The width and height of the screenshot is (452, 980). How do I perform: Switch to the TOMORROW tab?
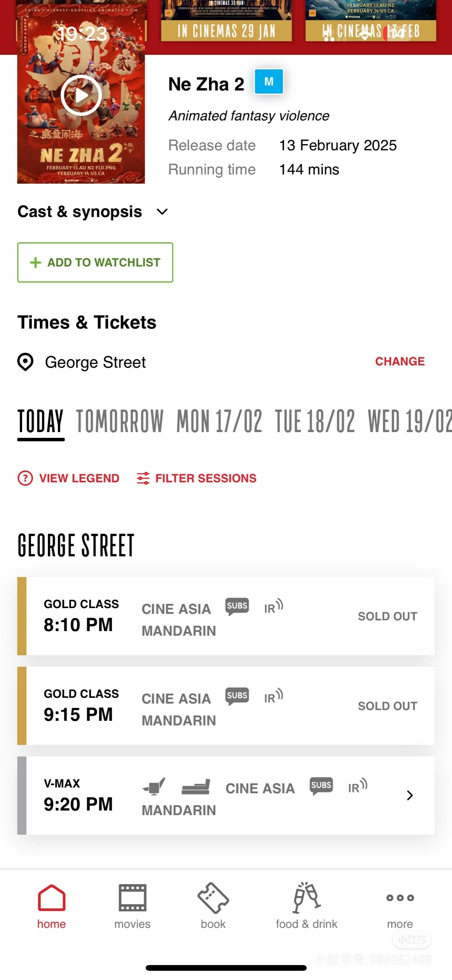click(120, 421)
